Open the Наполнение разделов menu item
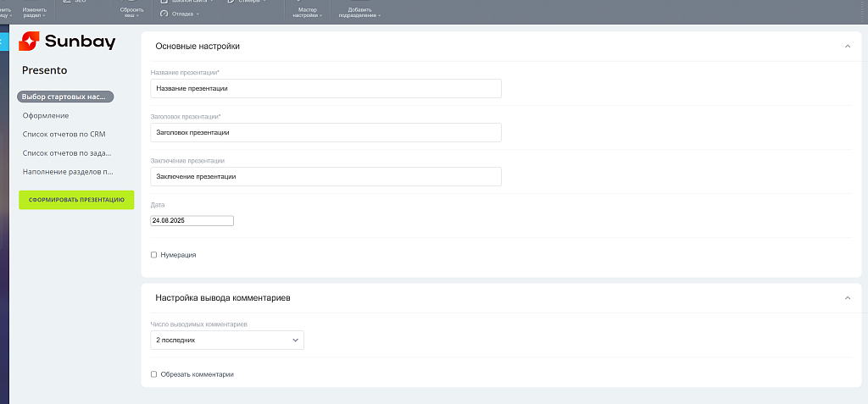This screenshot has width=868, height=404. click(68, 171)
